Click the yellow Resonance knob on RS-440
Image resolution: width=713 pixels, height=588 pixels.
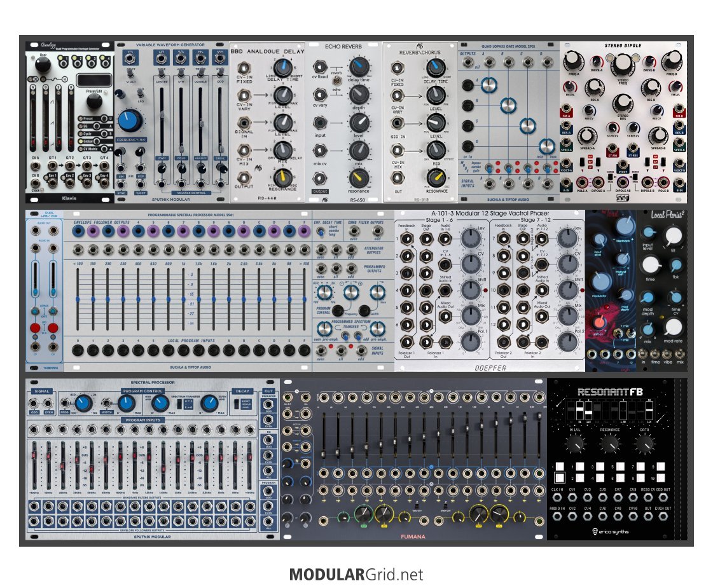pyautogui.click(x=282, y=178)
